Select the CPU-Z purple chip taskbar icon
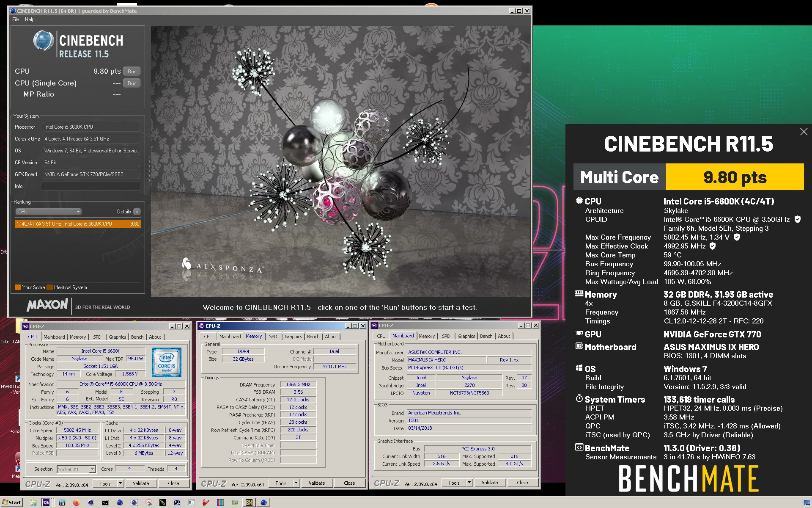This screenshot has height=508, width=812. tap(46, 502)
